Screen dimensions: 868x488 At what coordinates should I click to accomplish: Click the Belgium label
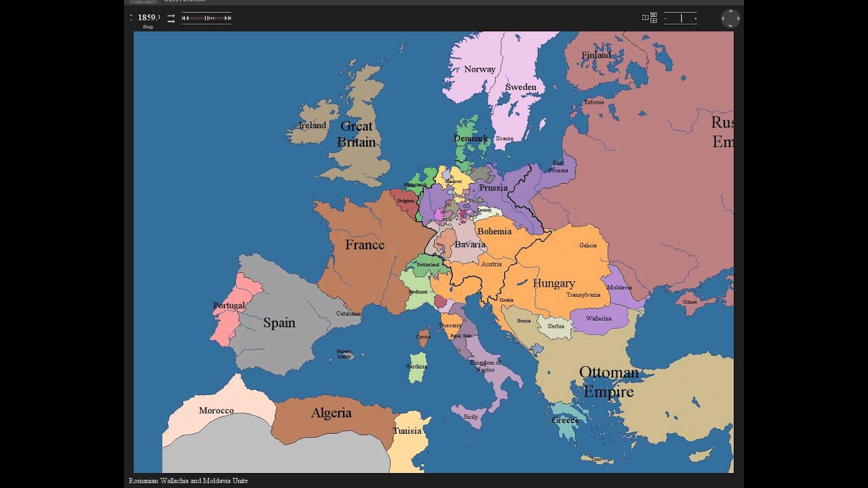(405, 201)
